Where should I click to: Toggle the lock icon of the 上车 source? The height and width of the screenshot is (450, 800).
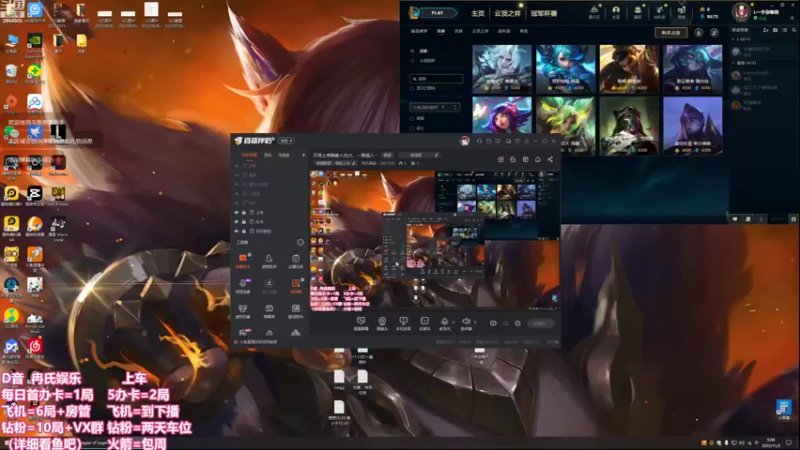point(244,212)
